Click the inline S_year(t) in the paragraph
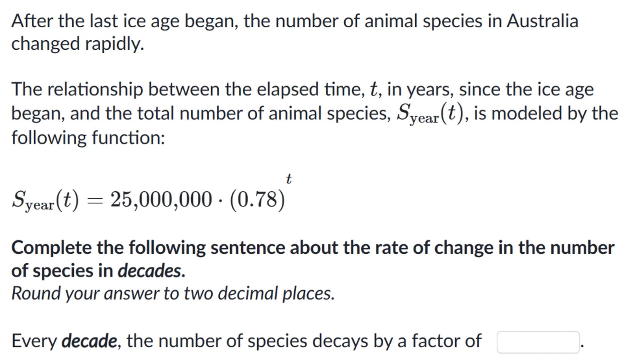Viewport: 631px width, 364px height. click(x=430, y=114)
